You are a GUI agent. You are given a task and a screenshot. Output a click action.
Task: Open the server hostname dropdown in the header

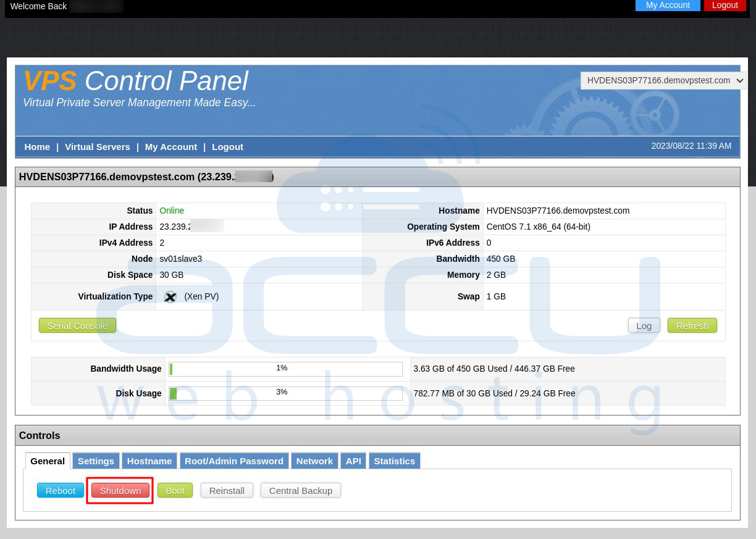click(x=663, y=80)
